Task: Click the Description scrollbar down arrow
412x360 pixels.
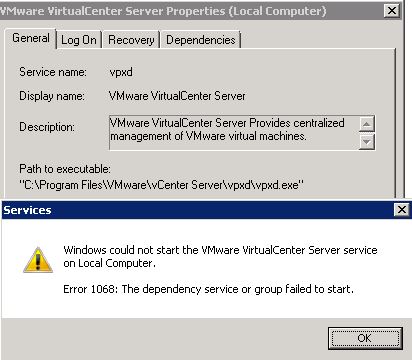Action: [x=367, y=142]
